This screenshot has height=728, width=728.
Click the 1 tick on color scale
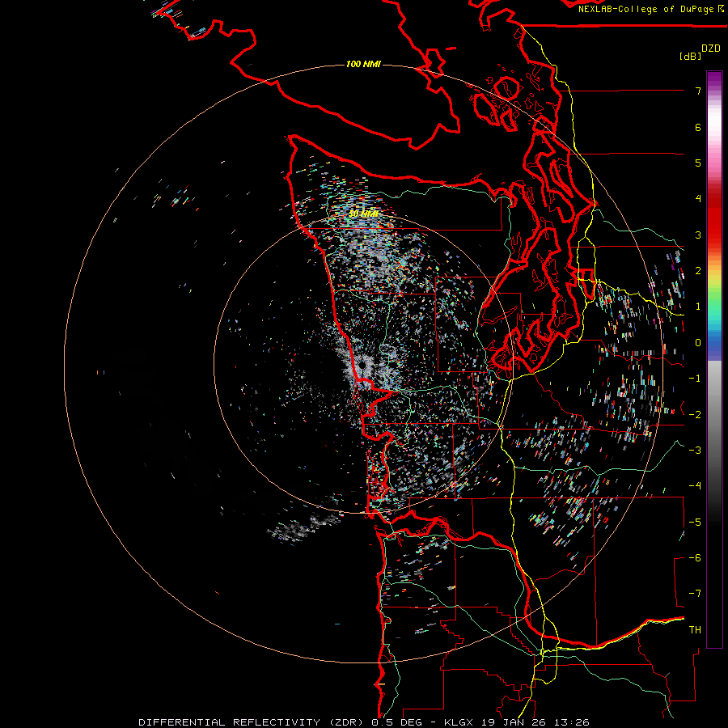[698, 307]
